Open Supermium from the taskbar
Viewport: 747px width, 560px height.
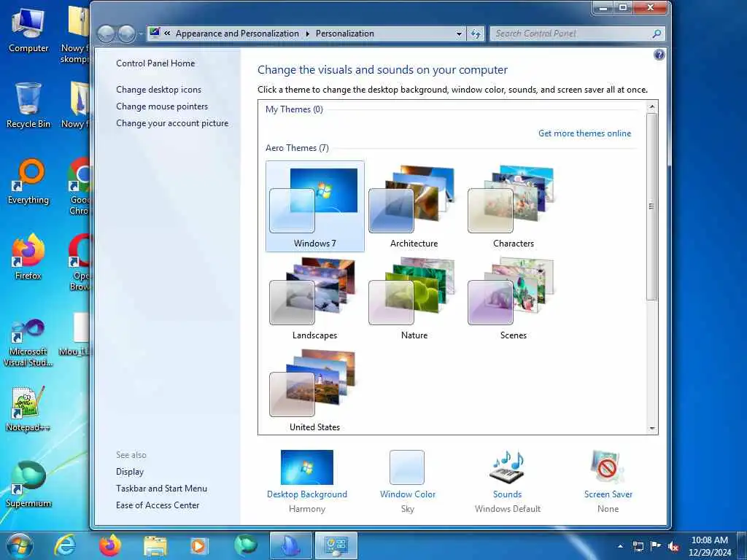[x=245, y=545]
